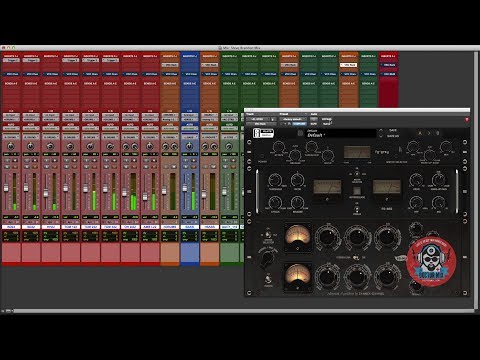The height and width of the screenshot is (360, 480).
Task: Click the top-middle large knob of the bottom rack module
Action: tap(357, 237)
